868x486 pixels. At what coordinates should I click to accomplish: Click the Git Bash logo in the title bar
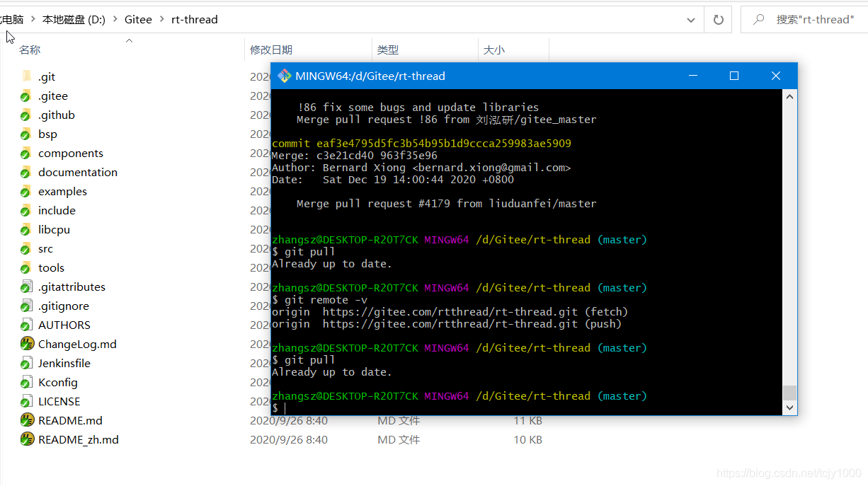point(285,76)
